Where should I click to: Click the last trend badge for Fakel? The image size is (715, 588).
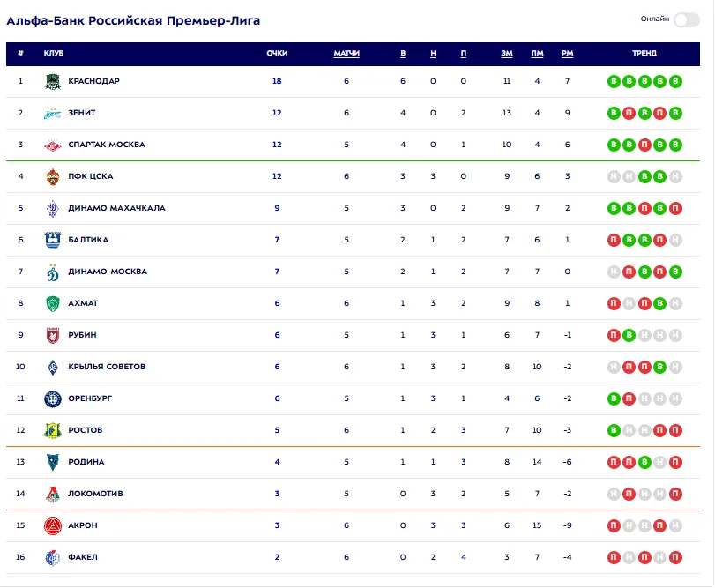click(675, 557)
